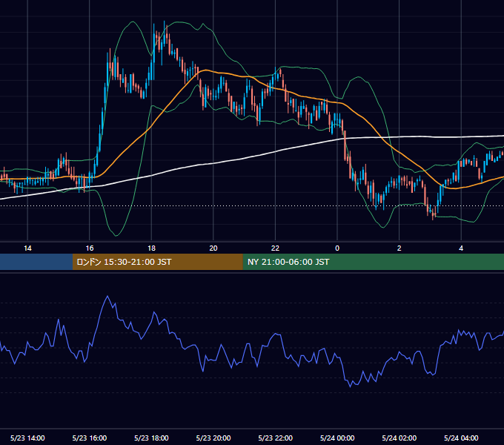Click the 5/23 20:00 date label

[x=213, y=438]
